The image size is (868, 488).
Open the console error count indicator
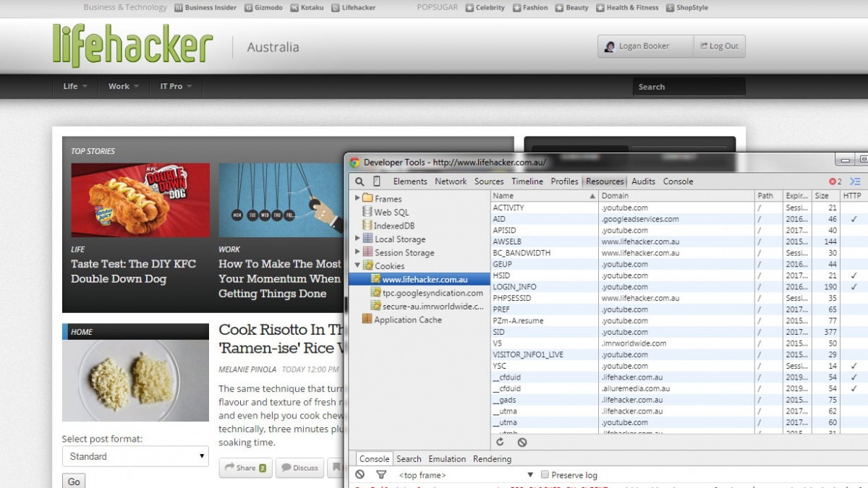click(x=832, y=181)
